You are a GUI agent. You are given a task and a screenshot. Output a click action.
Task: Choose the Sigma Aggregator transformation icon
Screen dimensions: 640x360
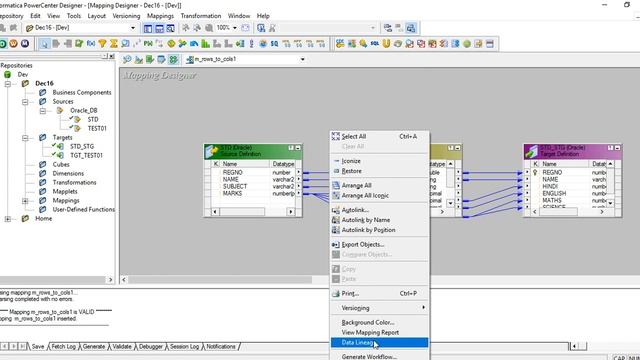pyautogui.click(x=114, y=43)
